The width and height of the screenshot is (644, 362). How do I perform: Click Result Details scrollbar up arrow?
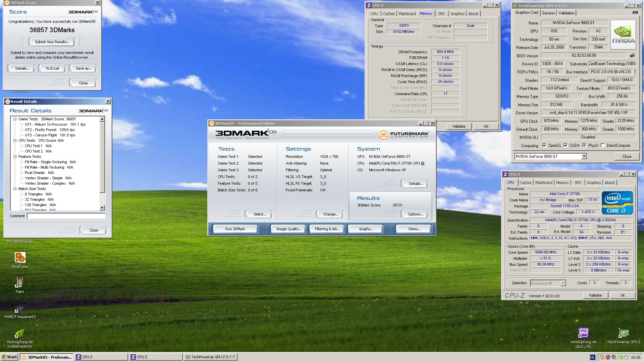102,119
